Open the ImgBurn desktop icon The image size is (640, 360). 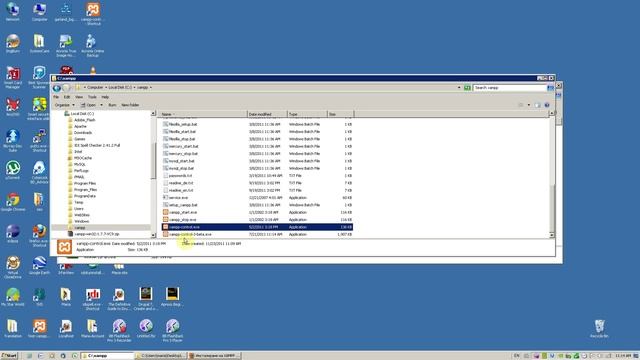13,43
